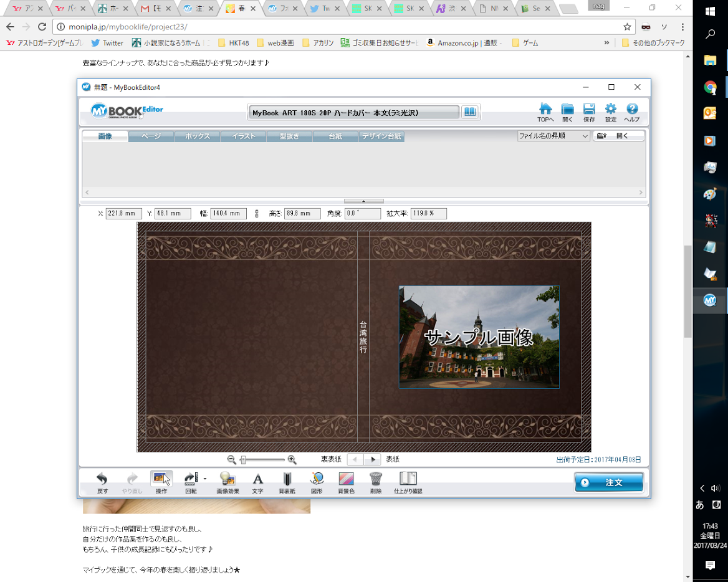Image resolution: width=728 pixels, height=582 pixels.
Task: Switch to the デザイン台紙 tab
Action: pyautogui.click(x=381, y=136)
